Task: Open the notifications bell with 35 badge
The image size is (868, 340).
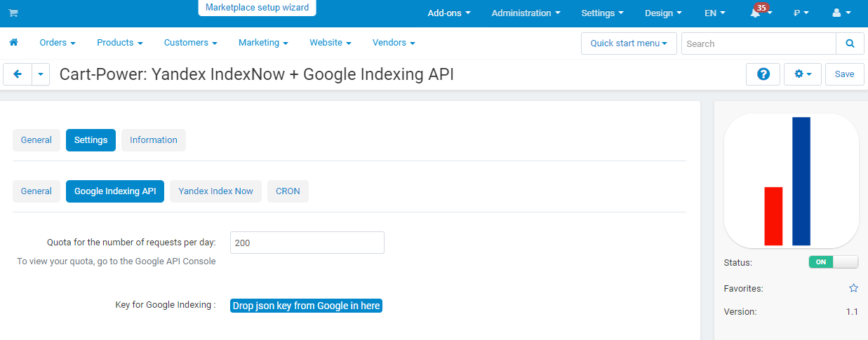Action: [x=760, y=12]
